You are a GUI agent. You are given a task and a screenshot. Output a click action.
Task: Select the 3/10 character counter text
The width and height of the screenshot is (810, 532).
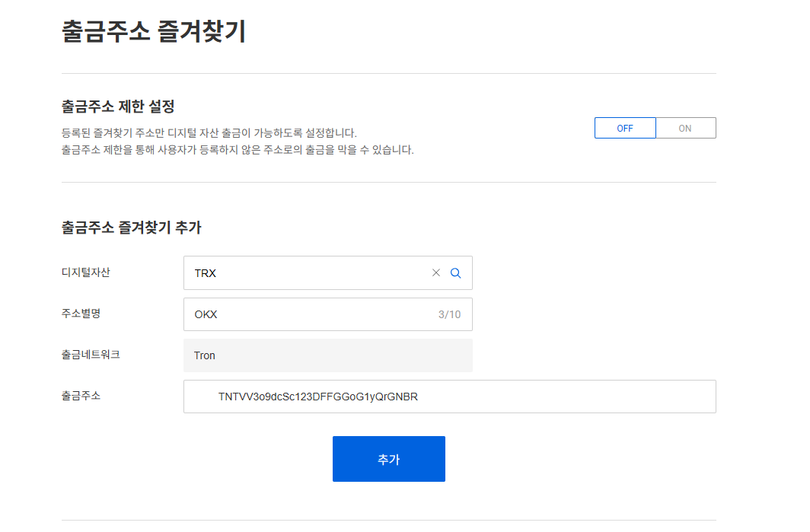[449, 314]
